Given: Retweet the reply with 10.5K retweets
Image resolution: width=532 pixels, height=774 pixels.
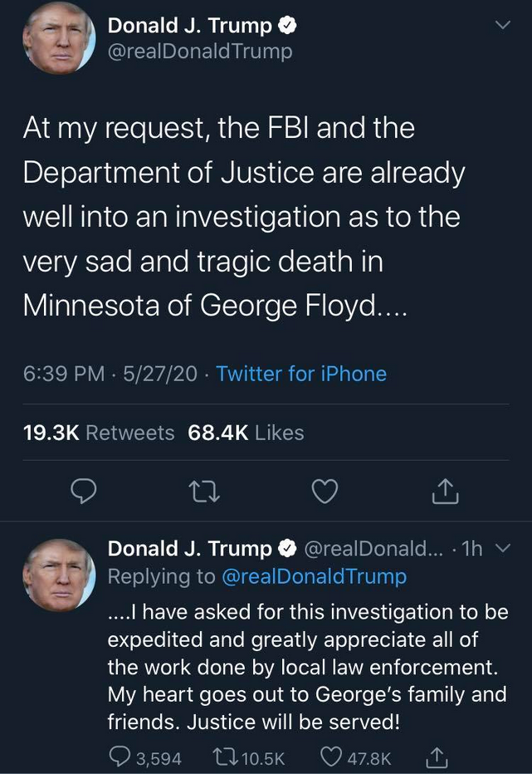Looking at the screenshot, I should click(248, 757).
